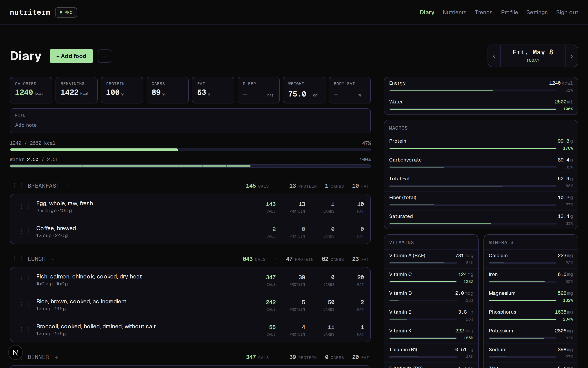Screen dimensions: 588x368
Task: Select the Calcium 223 mg row
Action: coord(531,259)
